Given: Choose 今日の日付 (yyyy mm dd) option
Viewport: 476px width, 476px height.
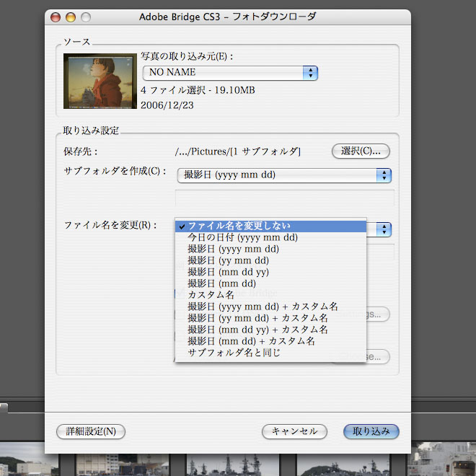Looking at the screenshot, I should (x=270, y=237).
